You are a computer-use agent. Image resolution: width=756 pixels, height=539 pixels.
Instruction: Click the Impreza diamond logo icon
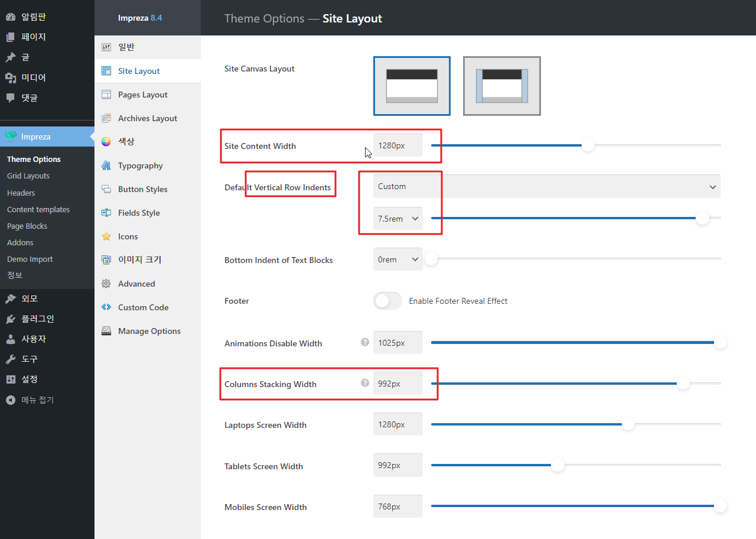[11, 137]
